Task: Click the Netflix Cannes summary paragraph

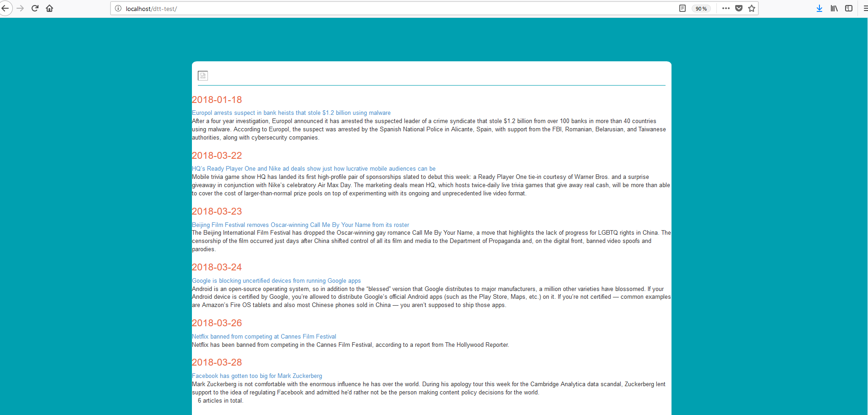Action: [350, 345]
